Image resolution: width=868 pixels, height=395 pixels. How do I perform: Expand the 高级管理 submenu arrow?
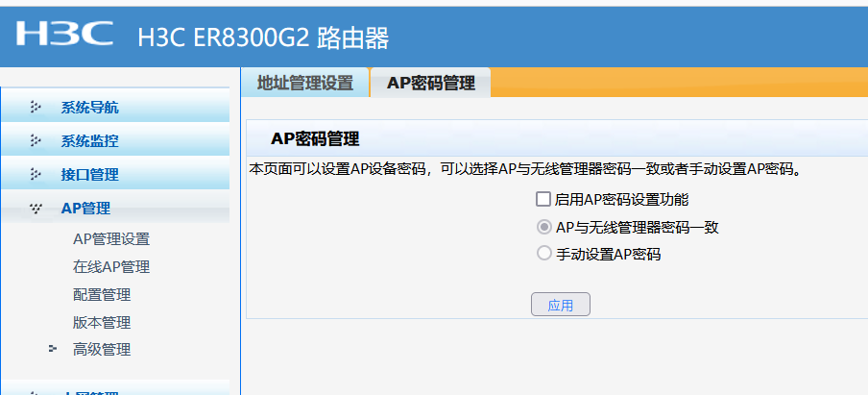point(53,349)
